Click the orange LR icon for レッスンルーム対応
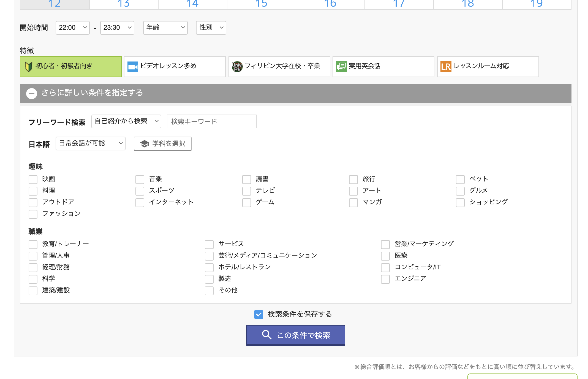This screenshot has width=588, height=379. point(445,66)
